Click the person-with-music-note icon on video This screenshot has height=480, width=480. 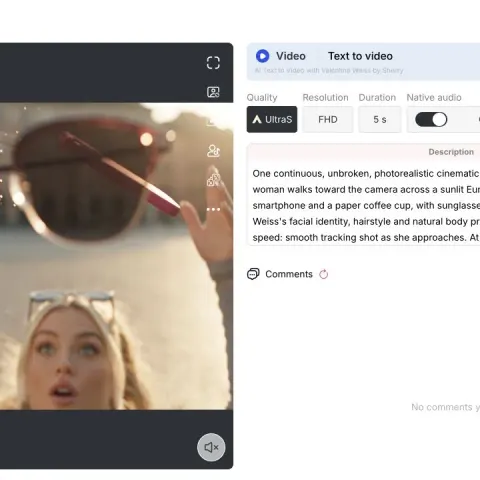tap(213, 151)
